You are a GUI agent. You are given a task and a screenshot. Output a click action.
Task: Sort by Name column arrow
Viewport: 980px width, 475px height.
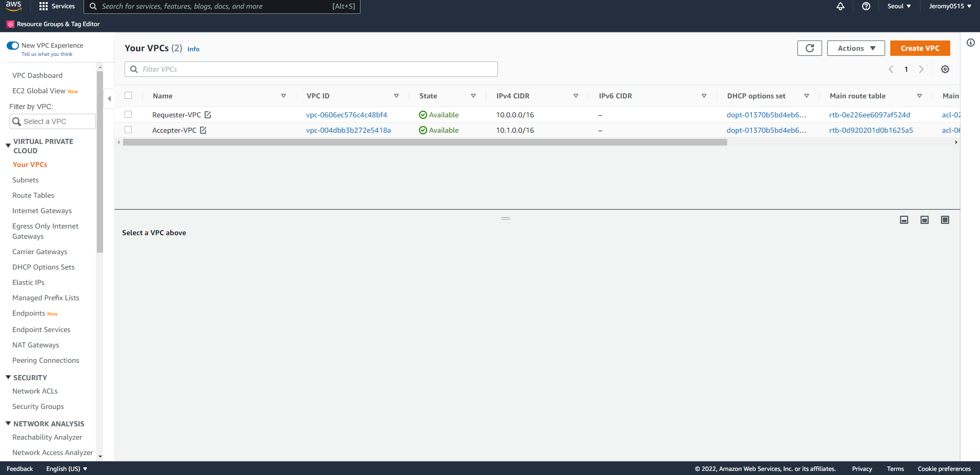click(284, 96)
